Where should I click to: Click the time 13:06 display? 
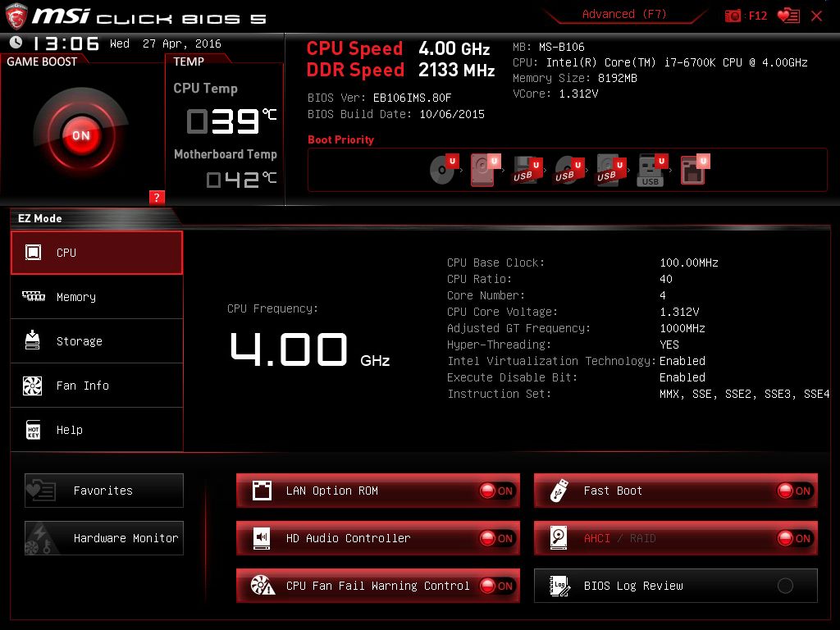pyautogui.click(x=66, y=43)
